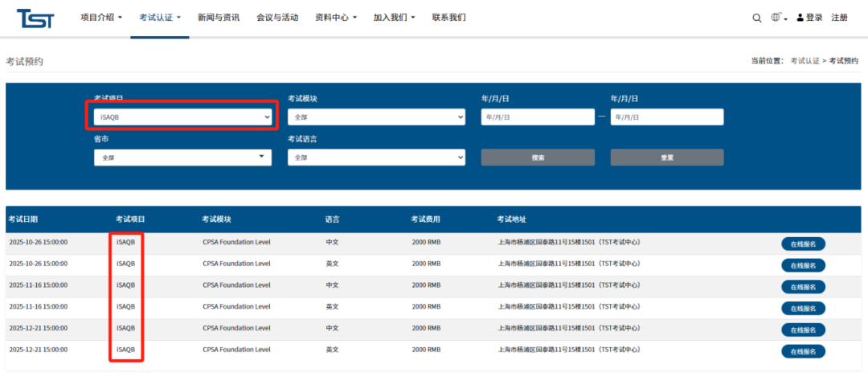The height and width of the screenshot is (377, 868).
Task: Click the globe language icon
Action: click(x=776, y=18)
